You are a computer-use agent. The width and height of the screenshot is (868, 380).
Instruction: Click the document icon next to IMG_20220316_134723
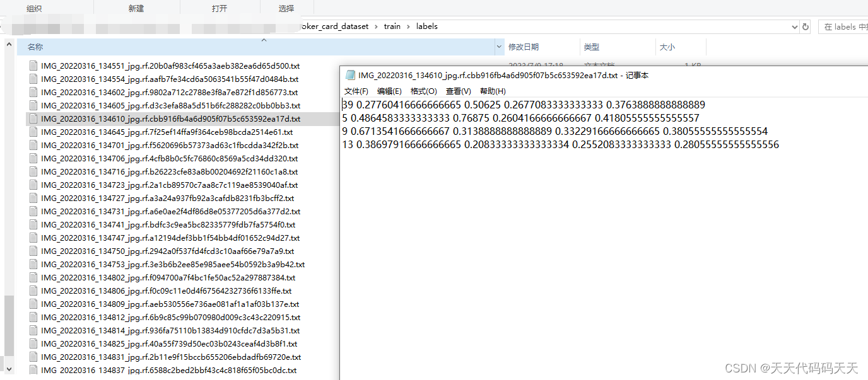click(x=33, y=185)
